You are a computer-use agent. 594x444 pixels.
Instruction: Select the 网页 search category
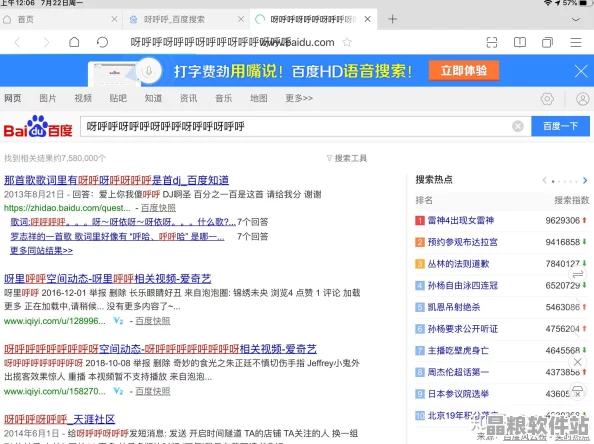pyautogui.click(x=13, y=98)
